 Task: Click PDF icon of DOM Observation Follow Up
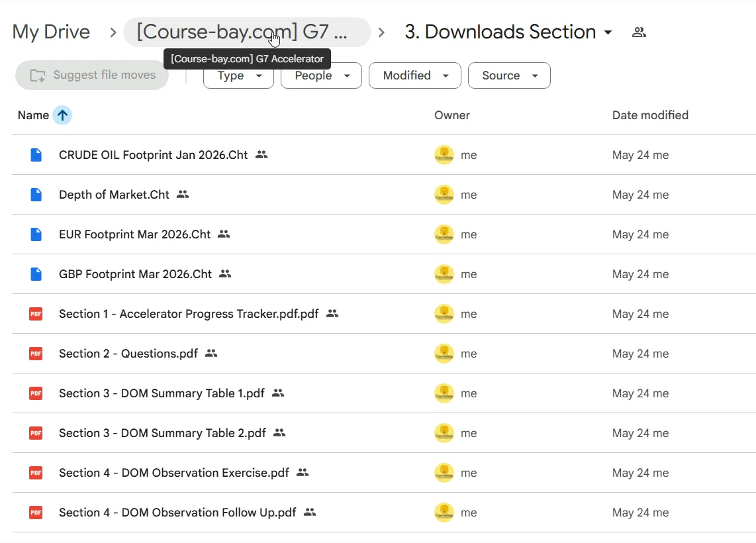[x=36, y=513]
